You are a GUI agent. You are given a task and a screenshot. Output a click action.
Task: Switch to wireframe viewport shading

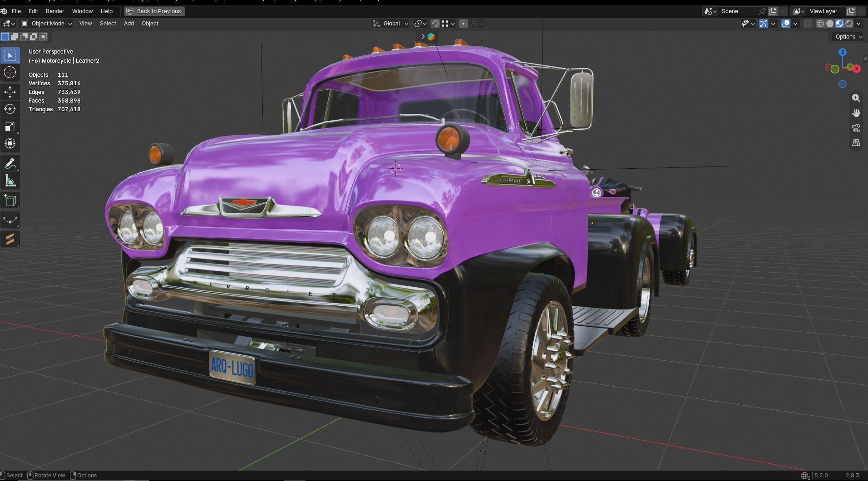click(x=820, y=24)
